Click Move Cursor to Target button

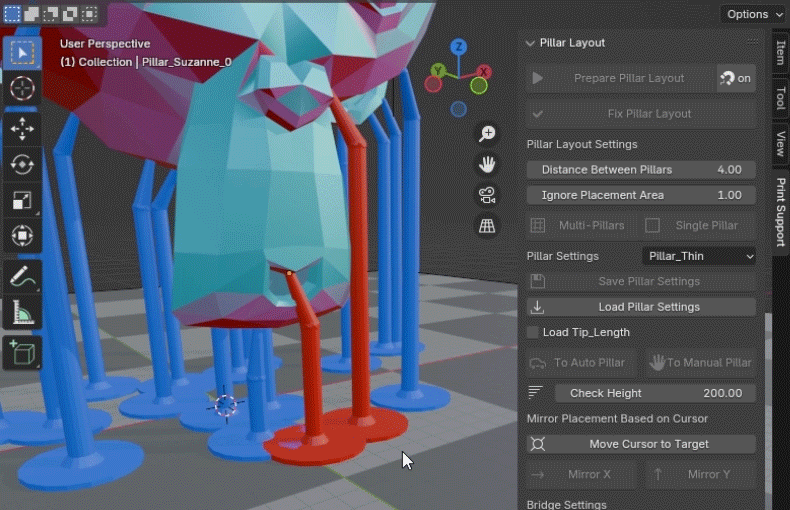641,444
